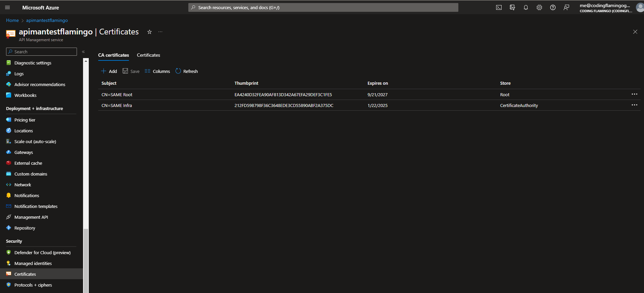
Task: Open the account avatar menu
Action: (640, 7)
